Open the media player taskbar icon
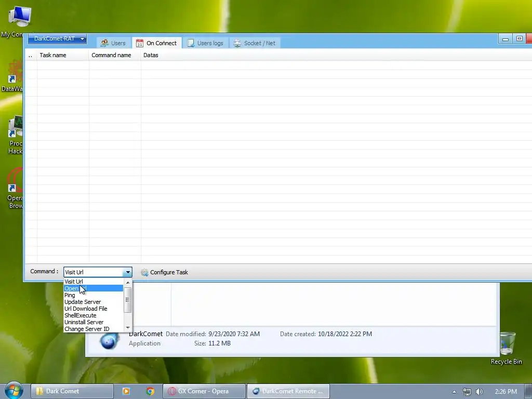This screenshot has width=532, height=399. click(x=126, y=391)
